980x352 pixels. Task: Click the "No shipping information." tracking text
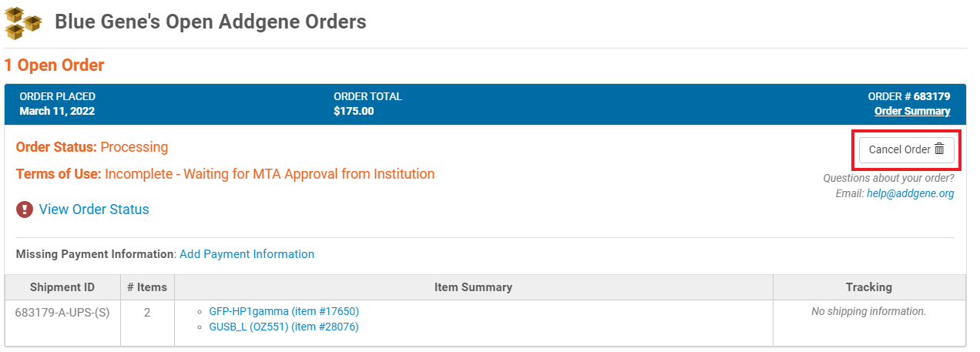tap(869, 311)
